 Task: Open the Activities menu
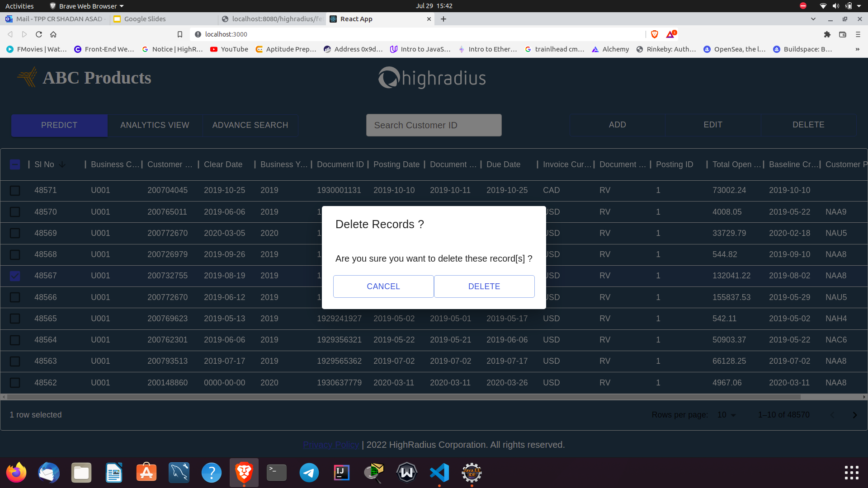click(19, 6)
